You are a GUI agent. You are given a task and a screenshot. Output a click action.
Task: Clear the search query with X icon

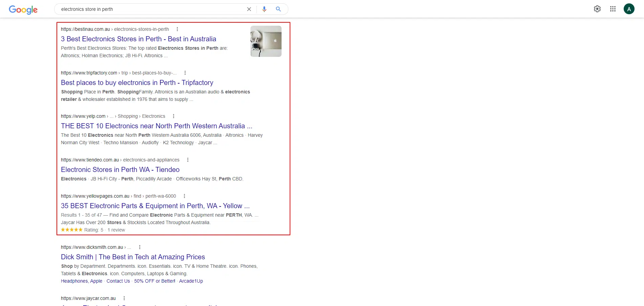[x=249, y=9]
